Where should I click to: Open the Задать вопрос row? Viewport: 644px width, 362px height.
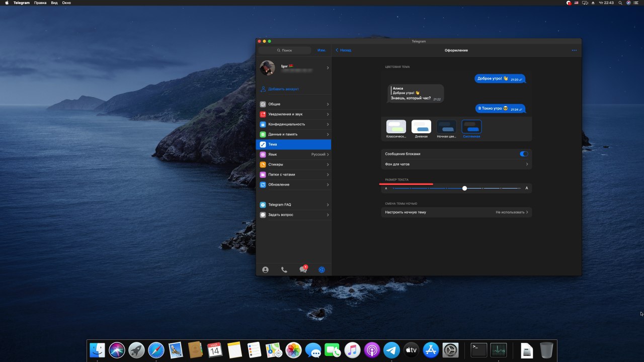click(x=294, y=215)
